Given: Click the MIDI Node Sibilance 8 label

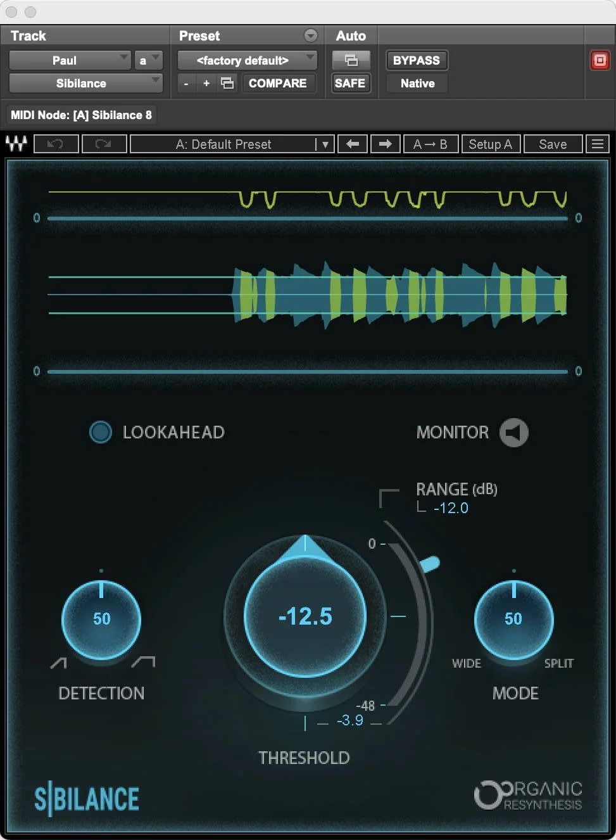Looking at the screenshot, I should click(x=81, y=115).
